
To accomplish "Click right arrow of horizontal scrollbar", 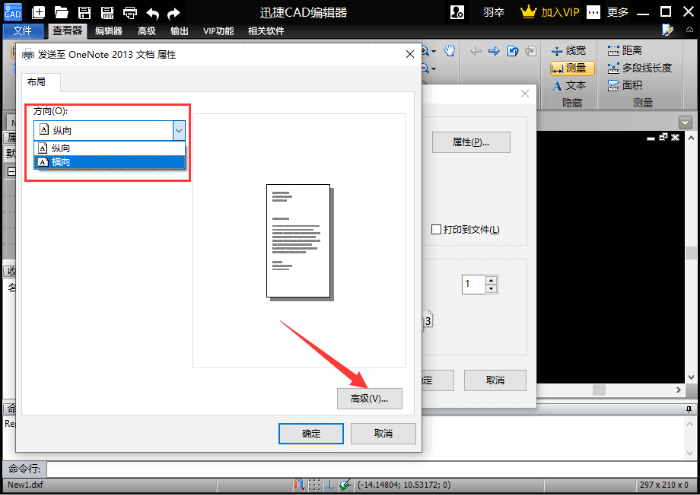I will (679, 390).
